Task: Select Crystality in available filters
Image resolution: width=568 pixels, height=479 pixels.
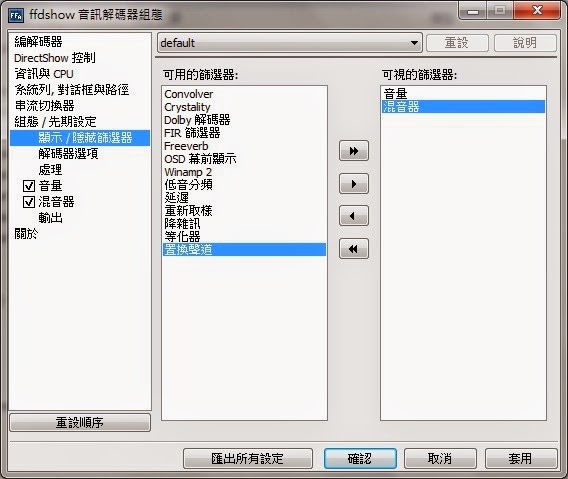Action: click(x=245, y=107)
